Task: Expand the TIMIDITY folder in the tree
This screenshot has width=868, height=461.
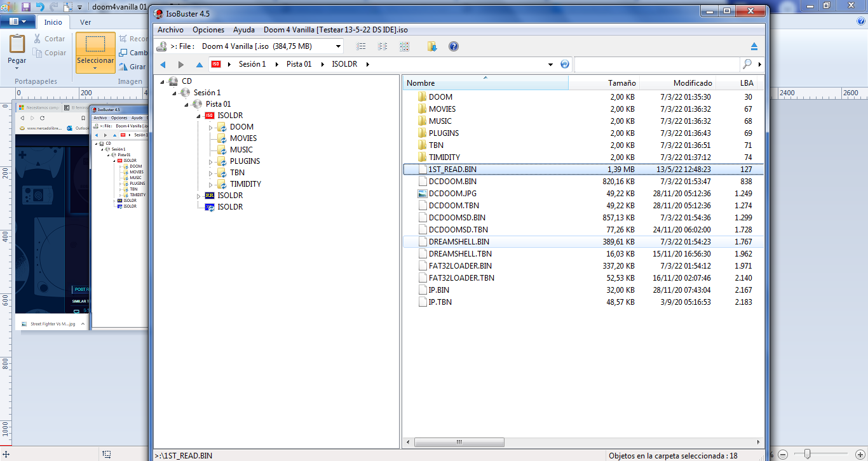Action: (211, 184)
